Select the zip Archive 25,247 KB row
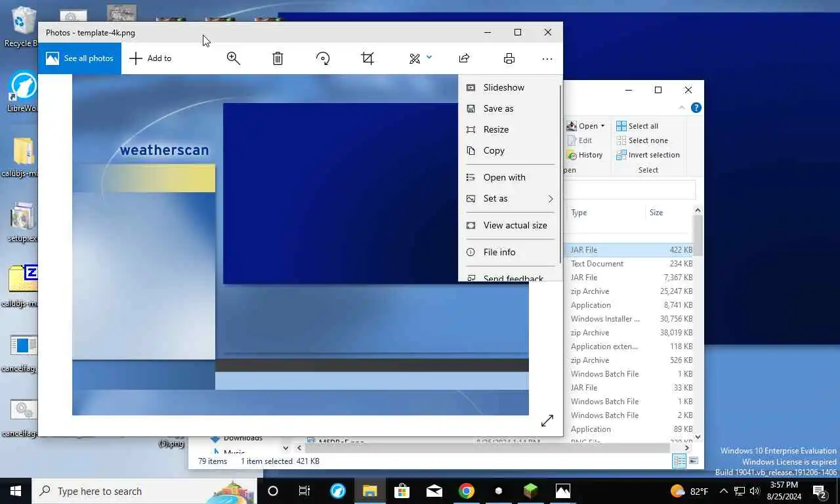 629,291
